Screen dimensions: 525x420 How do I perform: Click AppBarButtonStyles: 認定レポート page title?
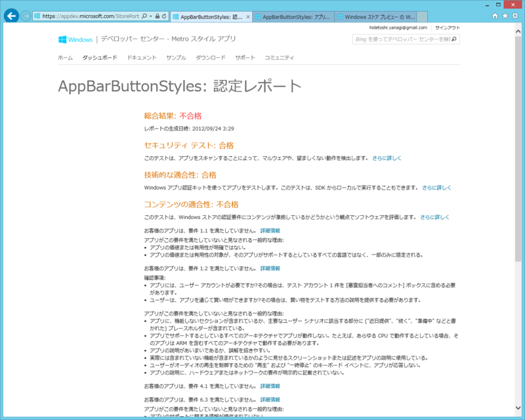coord(180,87)
